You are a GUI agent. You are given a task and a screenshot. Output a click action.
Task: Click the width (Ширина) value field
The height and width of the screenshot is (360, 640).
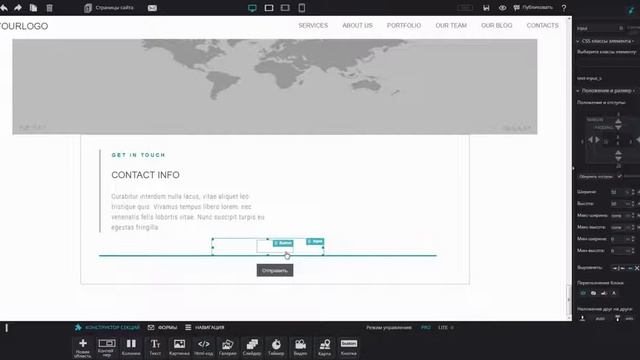point(617,192)
